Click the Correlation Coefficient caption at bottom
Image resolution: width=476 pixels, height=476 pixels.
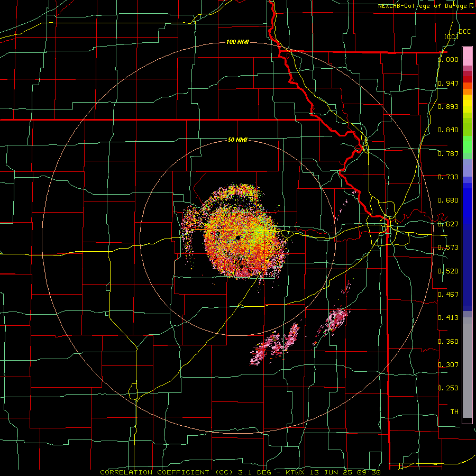(241, 472)
